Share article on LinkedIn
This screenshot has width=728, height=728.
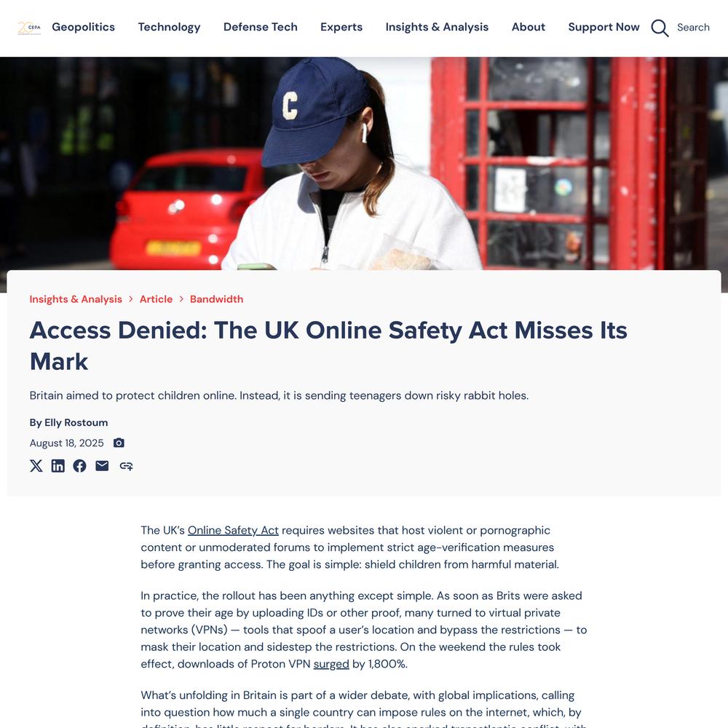[x=58, y=466]
